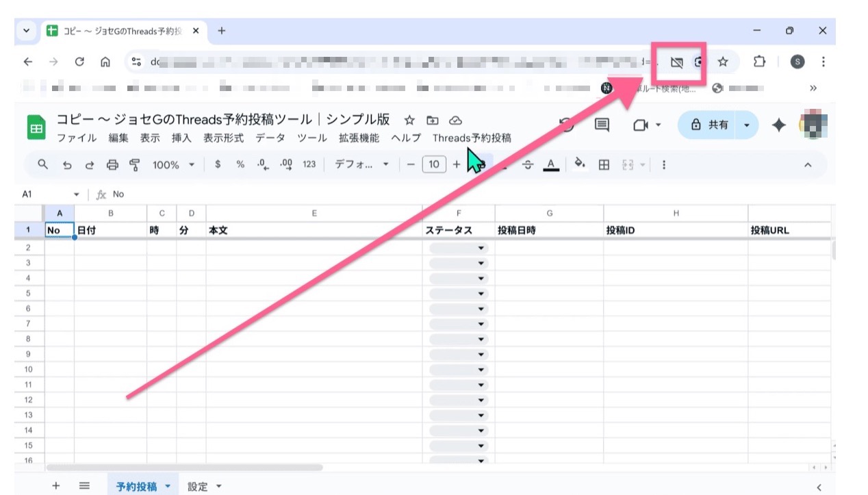868x495 pixels.
Task: Open the borders tool
Action: point(604,164)
